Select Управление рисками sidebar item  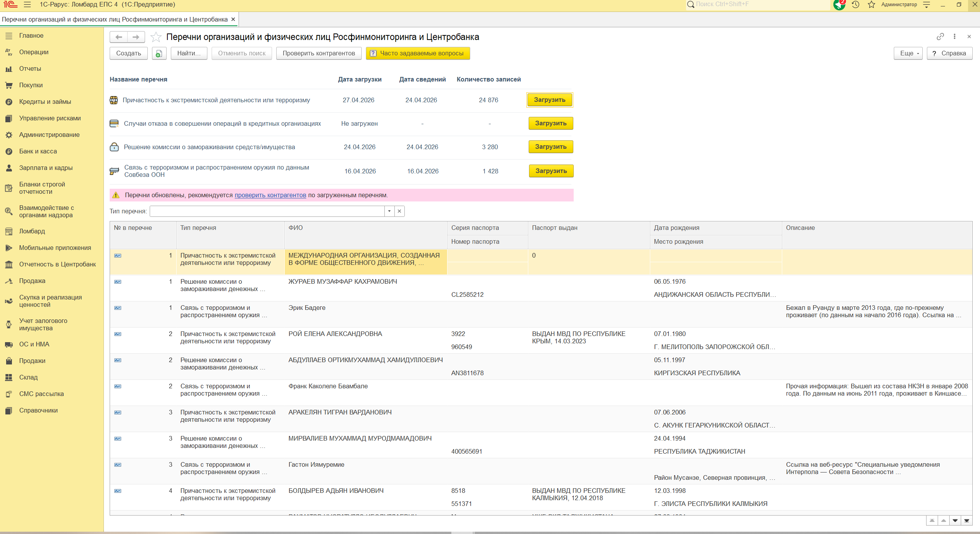click(x=50, y=118)
